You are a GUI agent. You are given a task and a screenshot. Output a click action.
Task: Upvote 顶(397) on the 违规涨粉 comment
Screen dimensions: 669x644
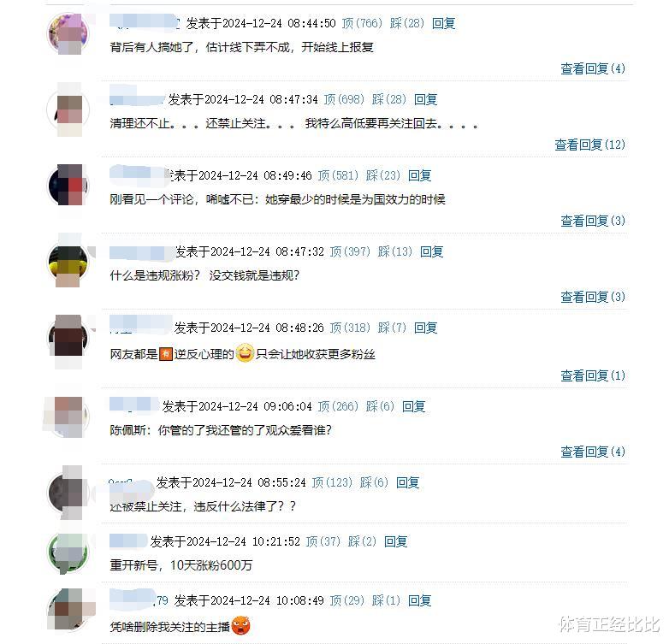(x=350, y=251)
